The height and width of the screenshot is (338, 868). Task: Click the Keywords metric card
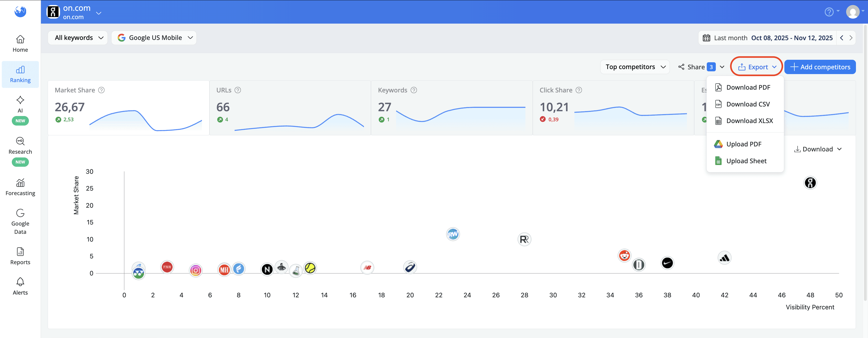click(x=452, y=108)
